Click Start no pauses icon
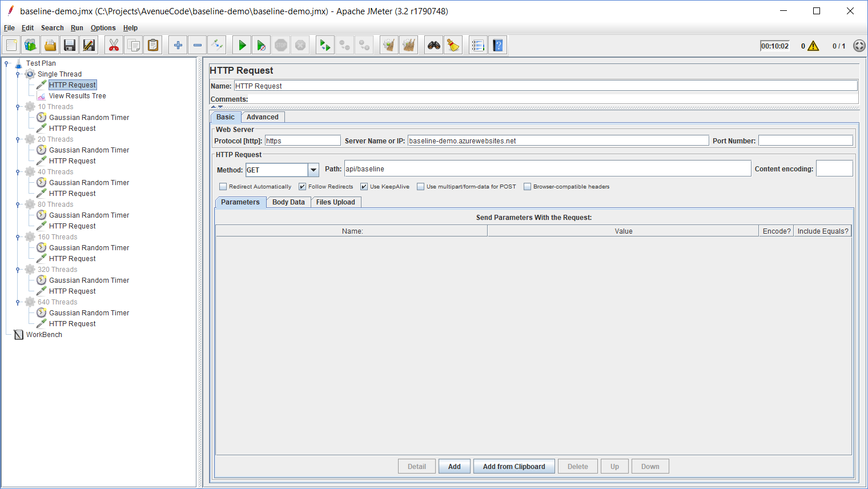Viewport: 868px width, 489px height. click(x=262, y=45)
